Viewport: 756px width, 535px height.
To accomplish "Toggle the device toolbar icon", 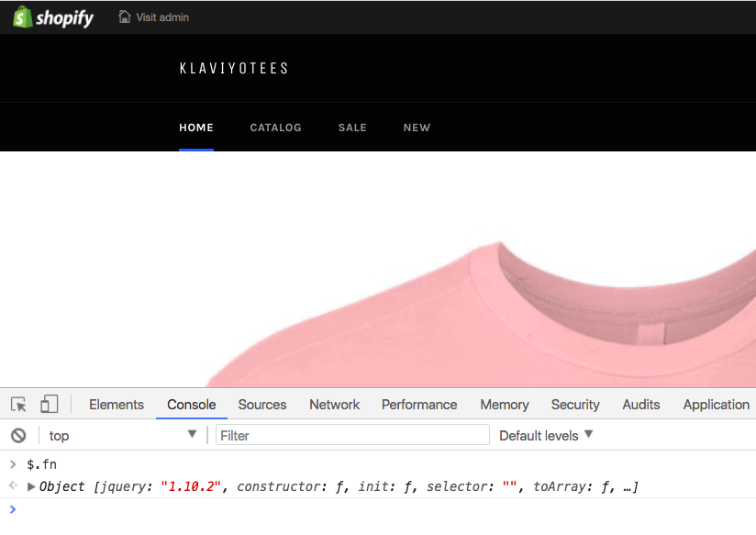I will 49,405.
